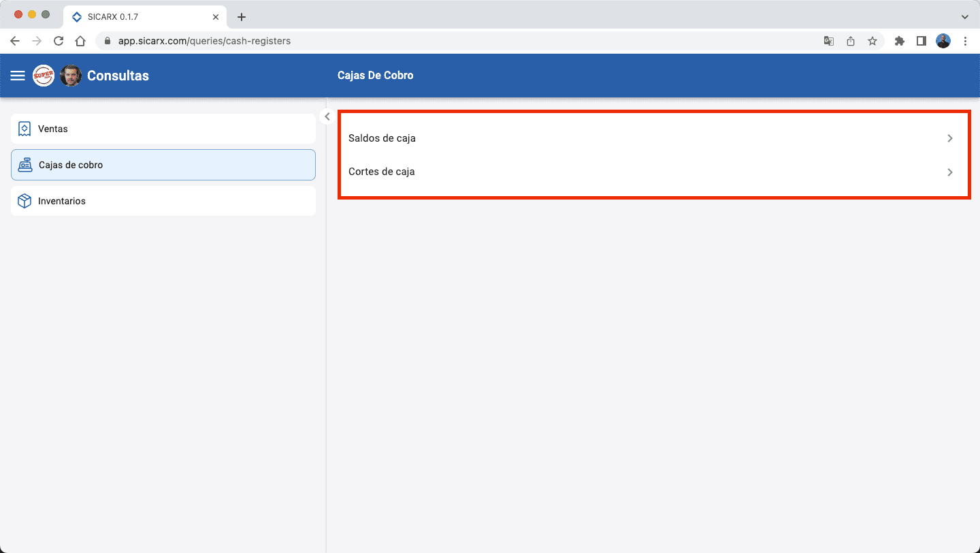Screen dimensions: 980x553
Task: Open the hamburger navigation menu
Action: [x=18, y=76]
